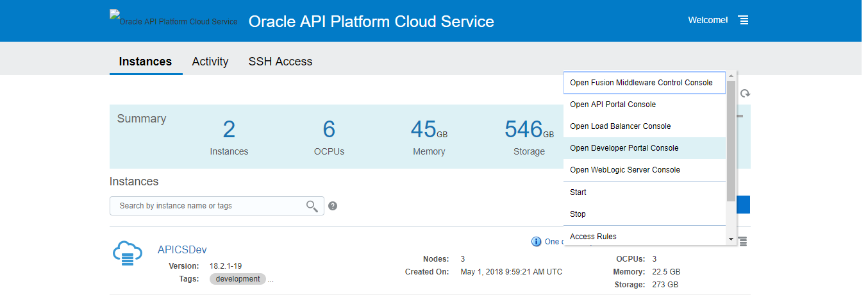The width and height of the screenshot is (868, 295).
Task: Choose Open Load Balancer Console
Action: pyautogui.click(x=644, y=126)
